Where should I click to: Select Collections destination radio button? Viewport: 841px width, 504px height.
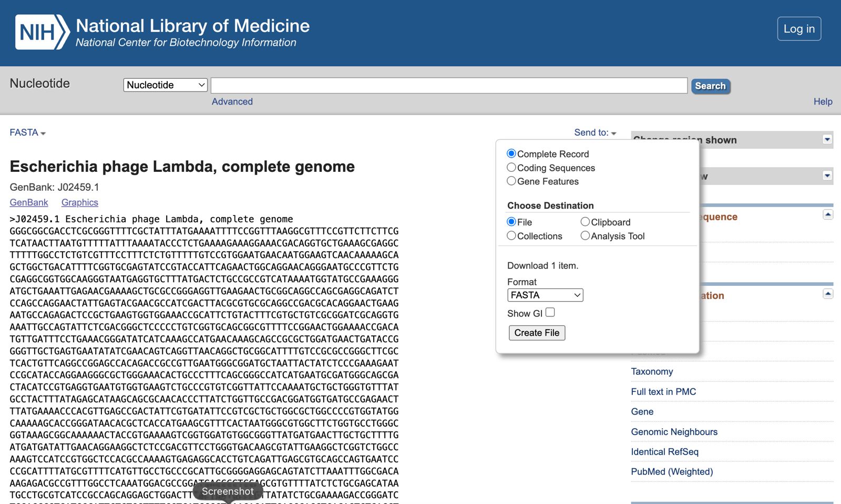pos(511,236)
